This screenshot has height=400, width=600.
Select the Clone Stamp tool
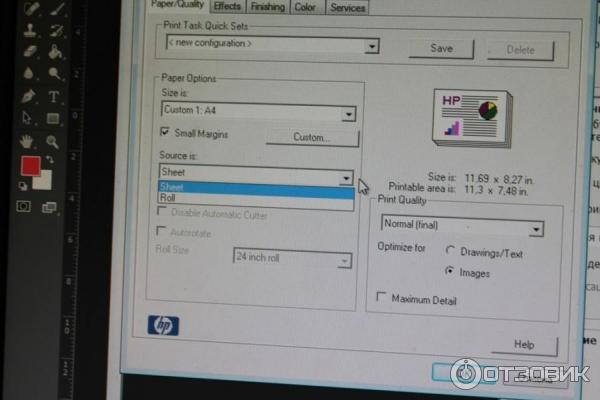[29, 29]
